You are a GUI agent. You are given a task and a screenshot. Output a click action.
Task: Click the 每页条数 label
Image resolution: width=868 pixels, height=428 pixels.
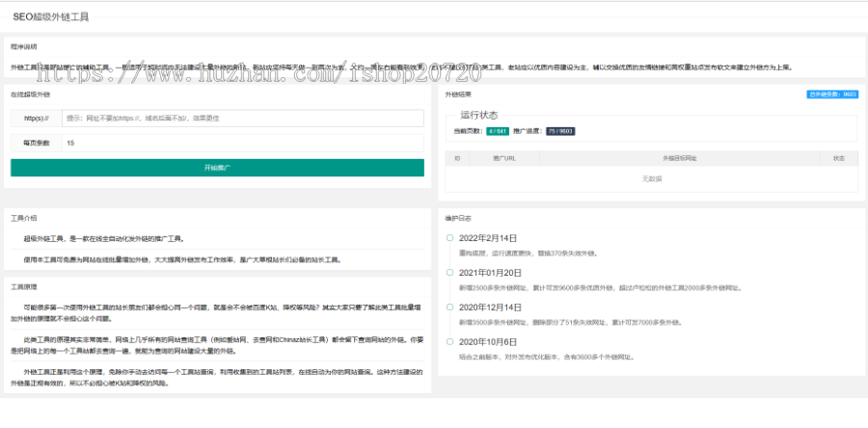point(36,143)
